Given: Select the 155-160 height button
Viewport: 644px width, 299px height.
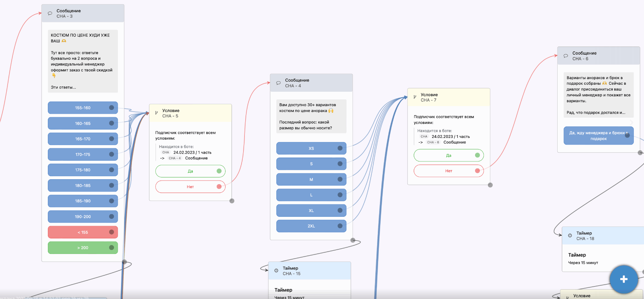Looking at the screenshot, I should tap(83, 108).
